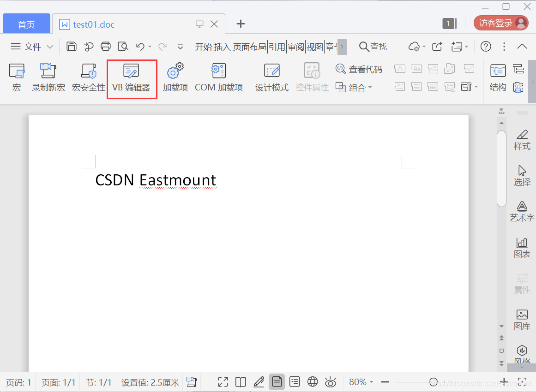
Task: Switch to writing mode pencil icon
Action: pyautogui.click(x=259, y=382)
